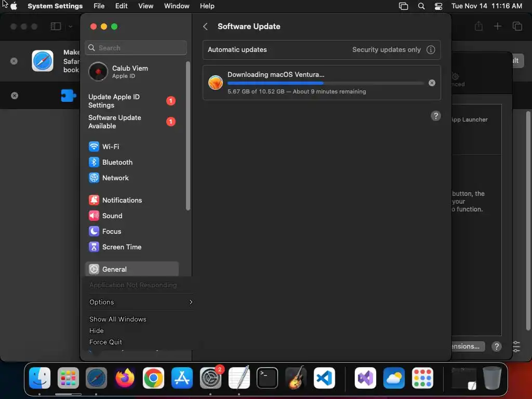Click Security updates only setting
The width and height of the screenshot is (532, 399).
click(386, 49)
